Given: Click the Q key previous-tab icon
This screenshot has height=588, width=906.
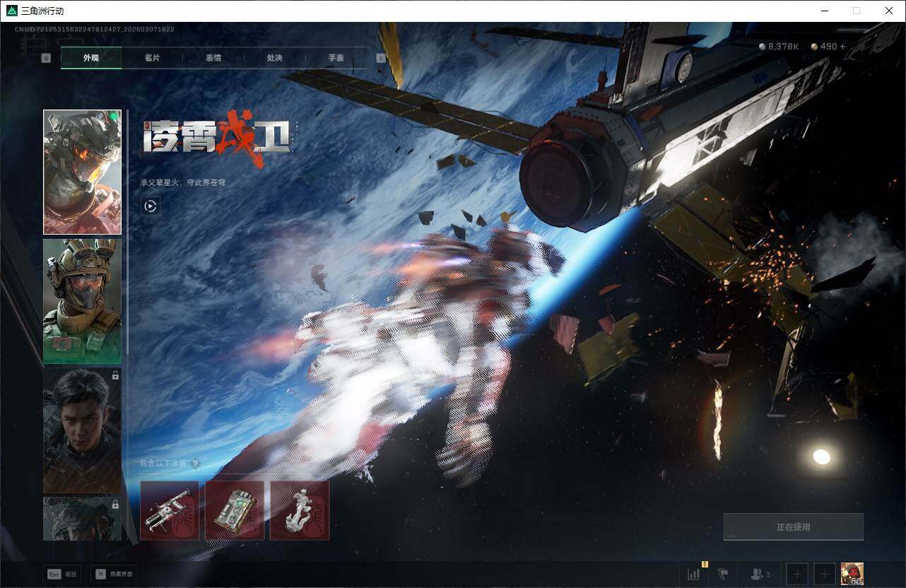Looking at the screenshot, I should pos(46,58).
